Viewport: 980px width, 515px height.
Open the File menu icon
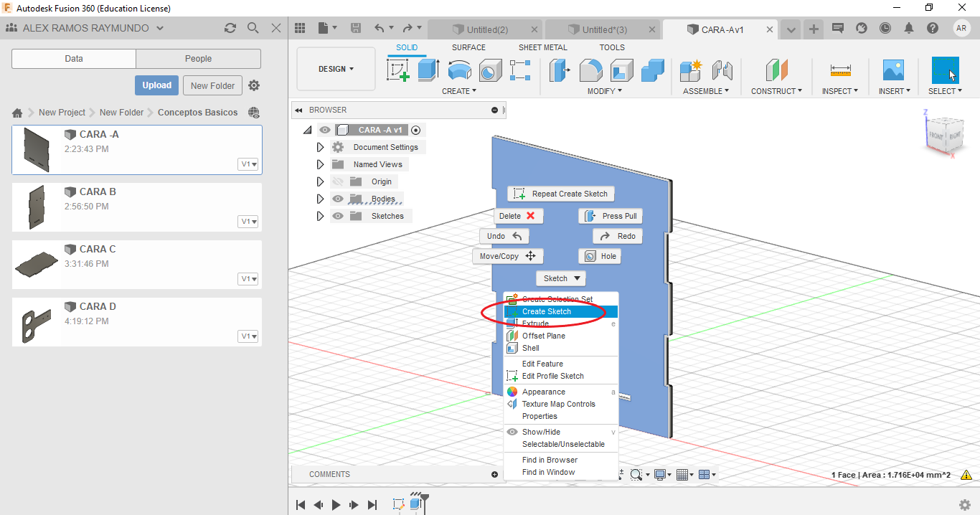326,28
